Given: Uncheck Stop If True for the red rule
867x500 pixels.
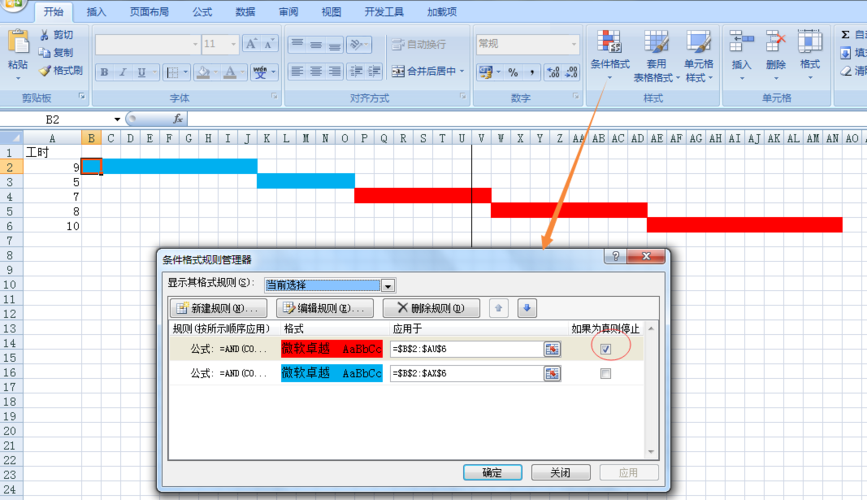Looking at the screenshot, I should [x=605, y=349].
